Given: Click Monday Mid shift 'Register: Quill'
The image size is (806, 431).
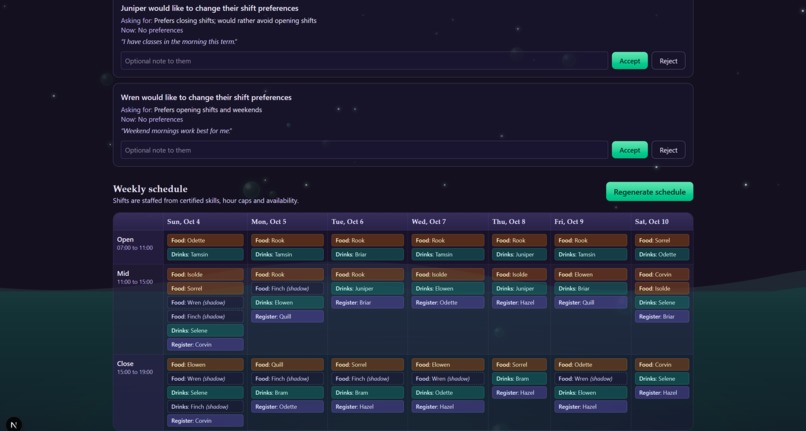Looking at the screenshot, I should pos(287,316).
